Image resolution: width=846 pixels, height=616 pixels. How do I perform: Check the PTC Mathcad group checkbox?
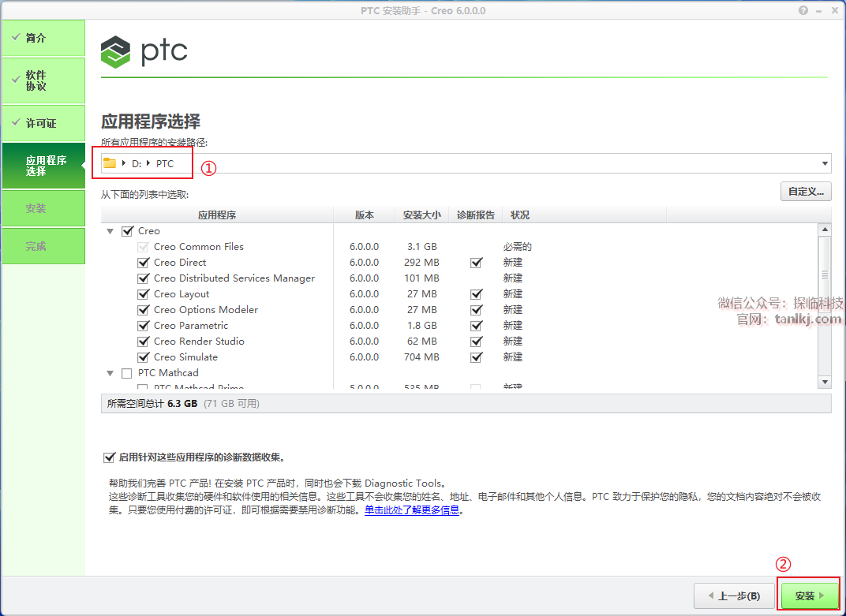[127, 373]
